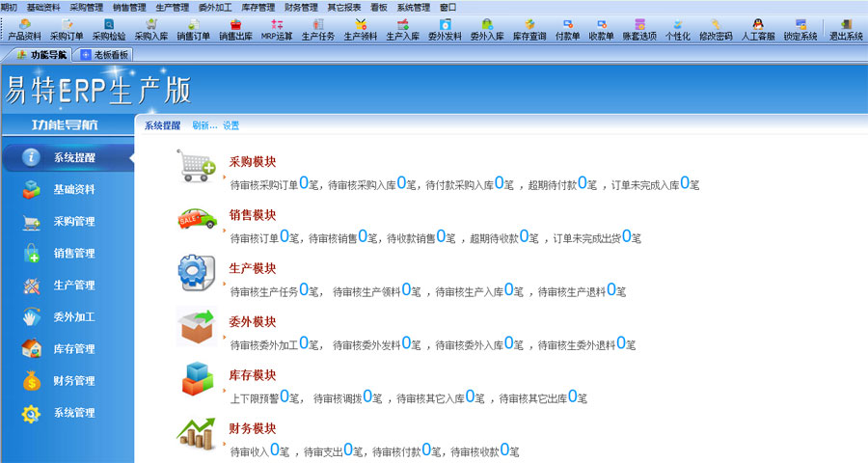
Task: Expand 基础资料 in the sidebar
Action: pyautogui.click(x=73, y=190)
